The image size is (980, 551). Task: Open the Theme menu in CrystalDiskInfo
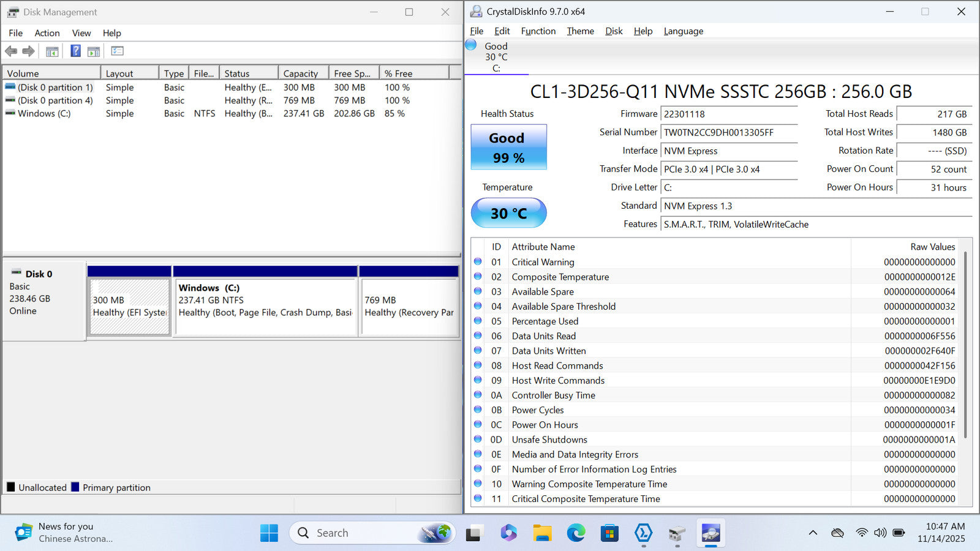coord(580,31)
